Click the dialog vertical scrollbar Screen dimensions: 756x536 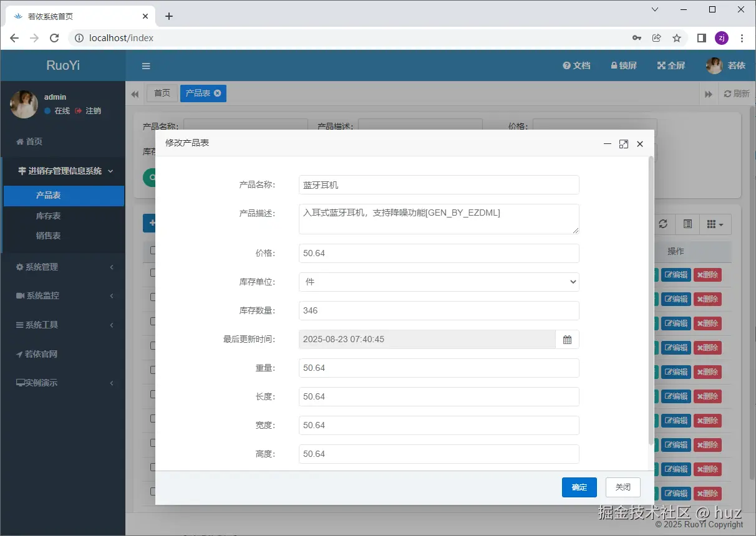click(x=651, y=299)
